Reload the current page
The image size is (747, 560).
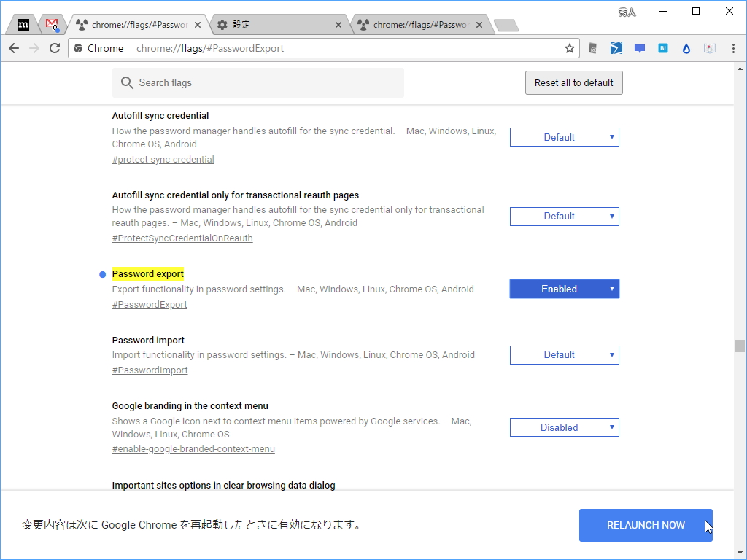55,48
